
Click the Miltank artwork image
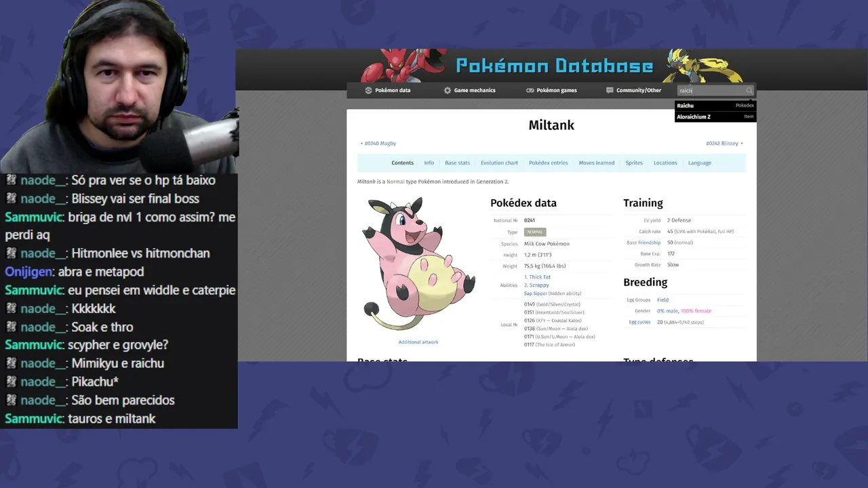coord(418,264)
